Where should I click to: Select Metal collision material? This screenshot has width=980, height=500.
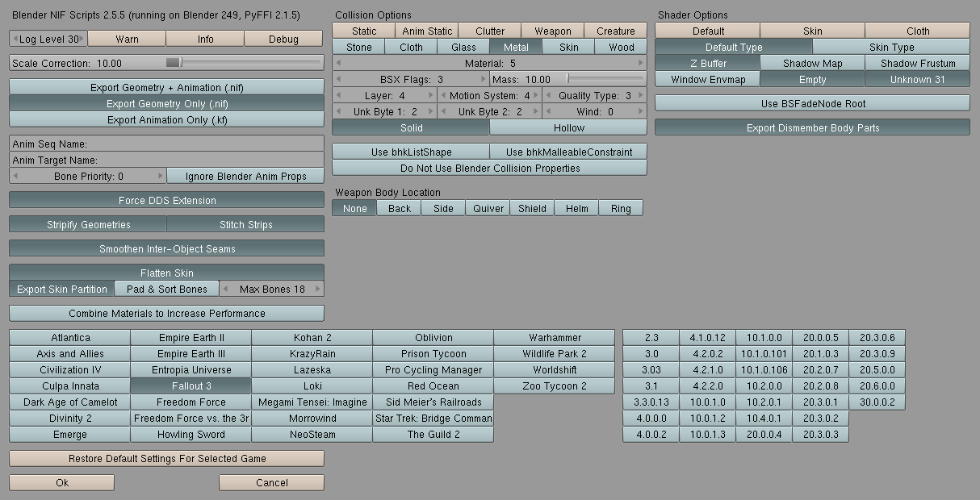[x=516, y=47]
